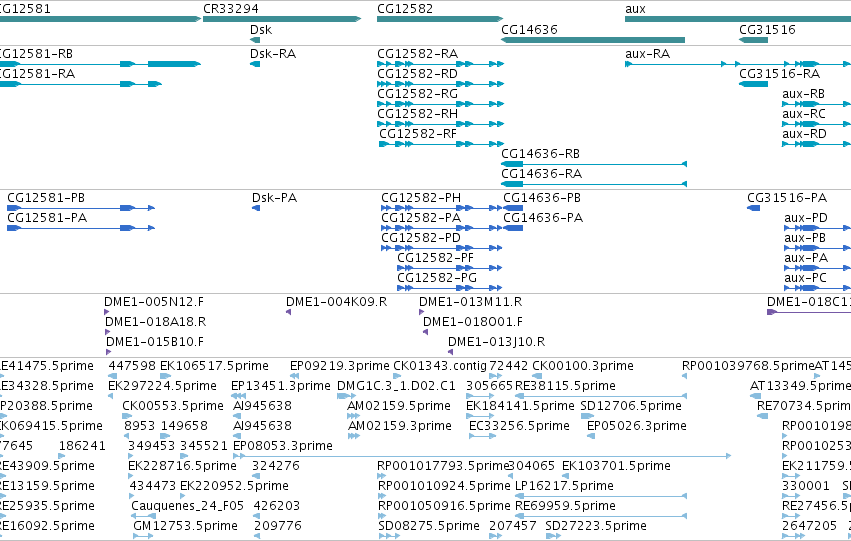Click the aux-PD protein label
Image resolution: width=851 pixels, height=541 pixels.
pos(805,218)
